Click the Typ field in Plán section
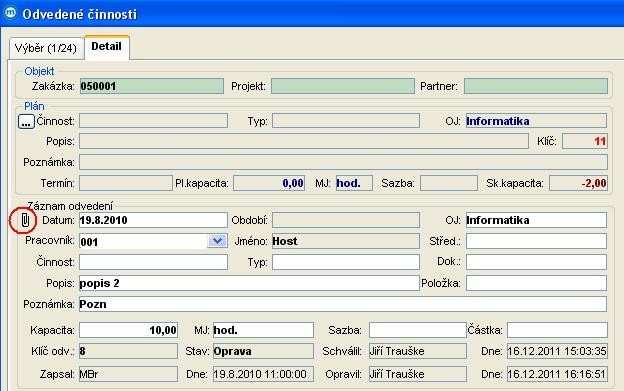 pyautogui.click(x=345, y=121)
